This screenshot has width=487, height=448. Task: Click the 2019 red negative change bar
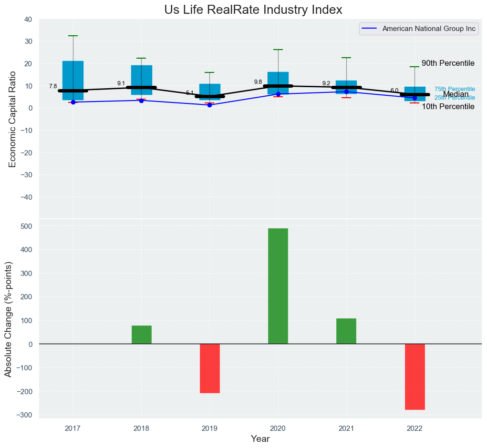coord(209,368)
